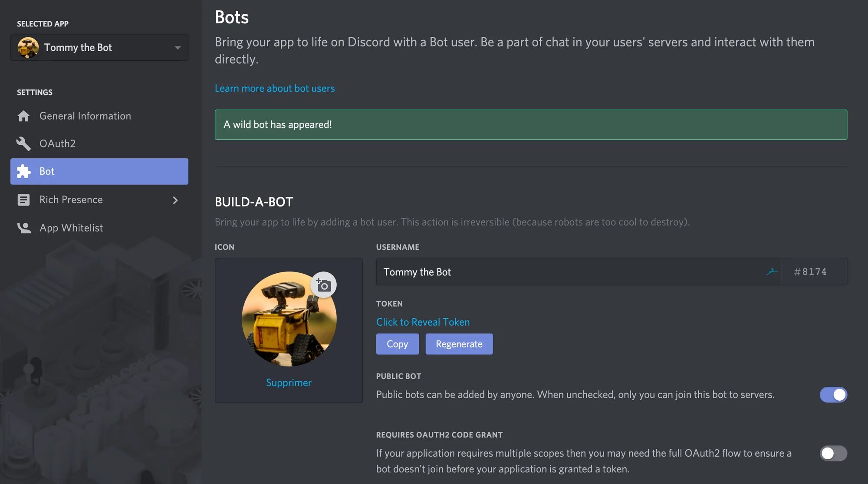Click to Reveal Token link
The width and height of the screenshot is (868, 484).
click(x=423, y=322)
